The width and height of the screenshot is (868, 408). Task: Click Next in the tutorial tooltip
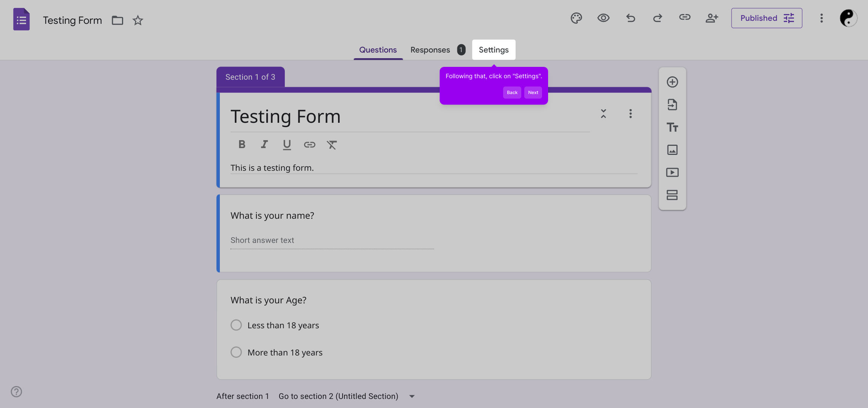pos(533,93)
